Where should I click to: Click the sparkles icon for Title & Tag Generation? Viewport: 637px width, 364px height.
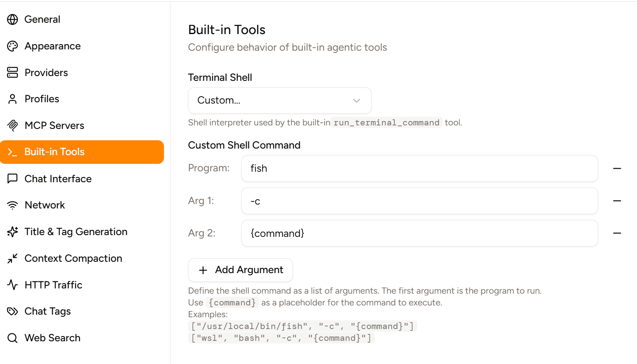(x=13, y=232)
